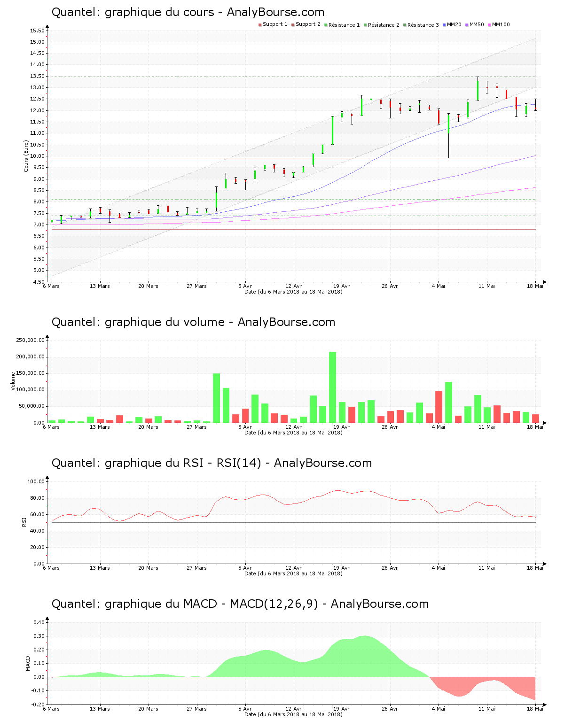
Task: Click the 'Cours (Euro)' axis label
Action: (x=26, y=156)
